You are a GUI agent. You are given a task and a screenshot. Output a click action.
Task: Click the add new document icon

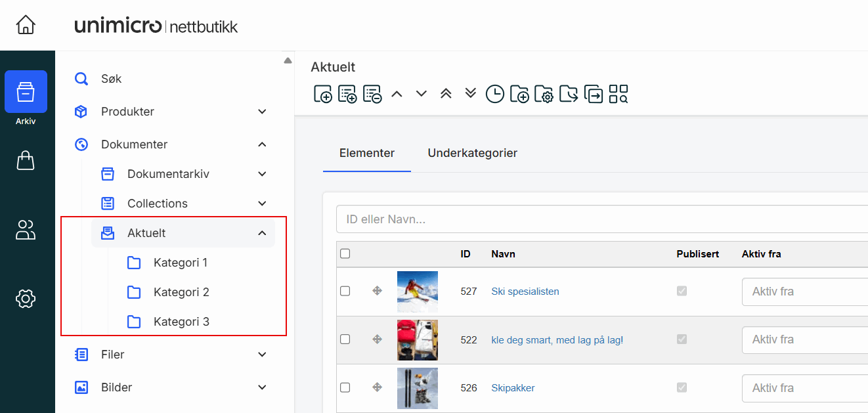[322, 94]
